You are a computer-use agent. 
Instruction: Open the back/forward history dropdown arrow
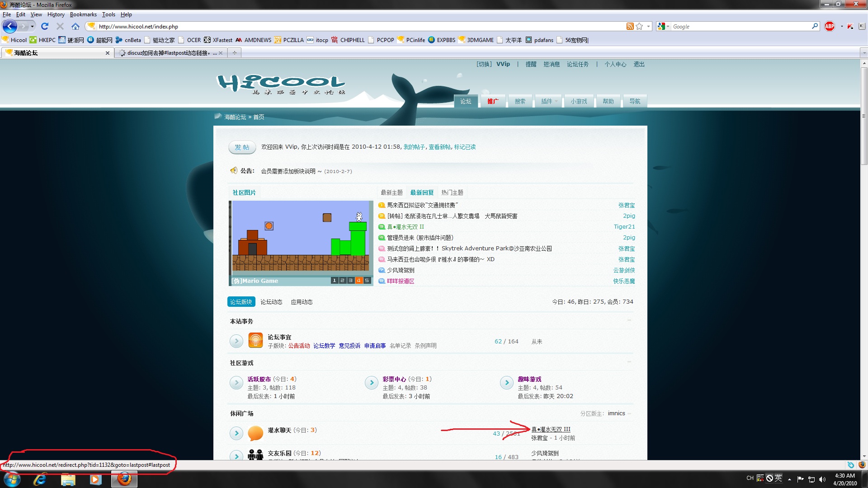32,26
